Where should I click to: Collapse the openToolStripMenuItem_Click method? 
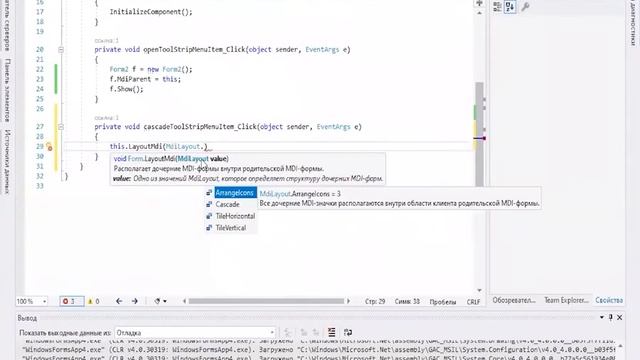tap(61, 50)
